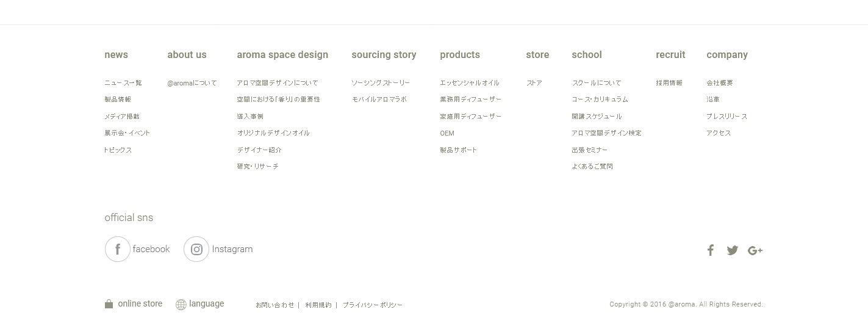
Task: Open the circular Instagram icon
Action: 196,249
